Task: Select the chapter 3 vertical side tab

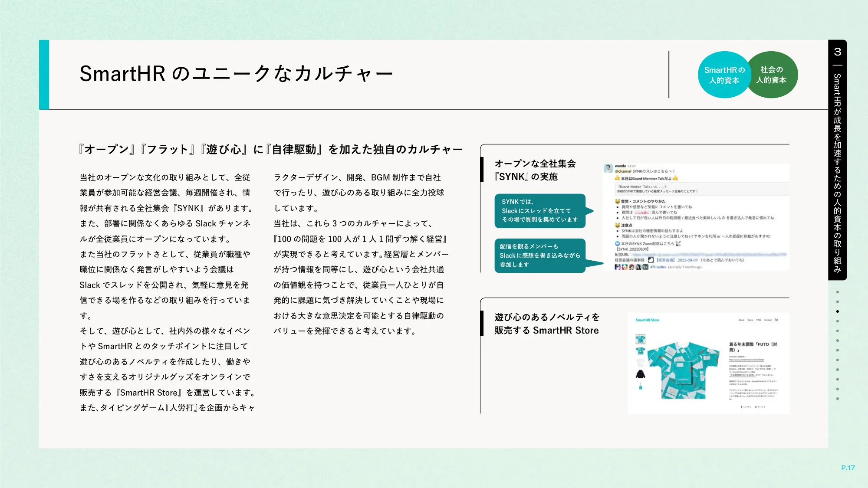Action: tap(838, 160)
